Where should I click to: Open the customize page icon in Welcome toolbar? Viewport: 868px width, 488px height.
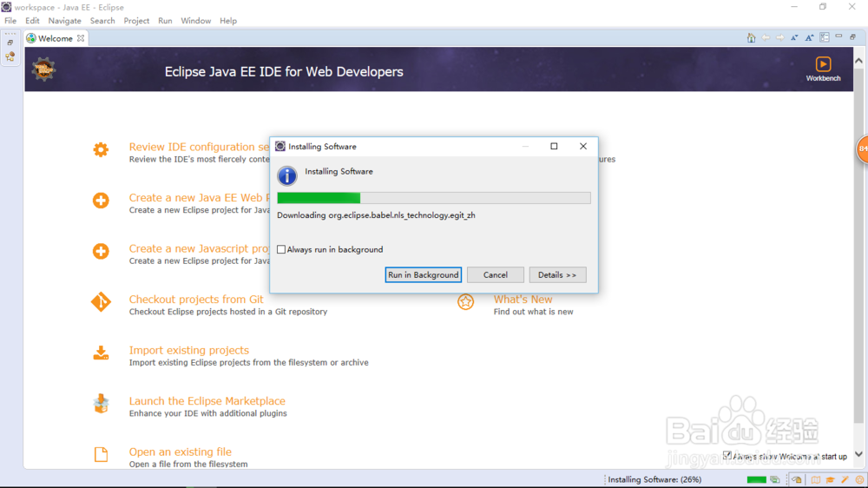(825, 37)
